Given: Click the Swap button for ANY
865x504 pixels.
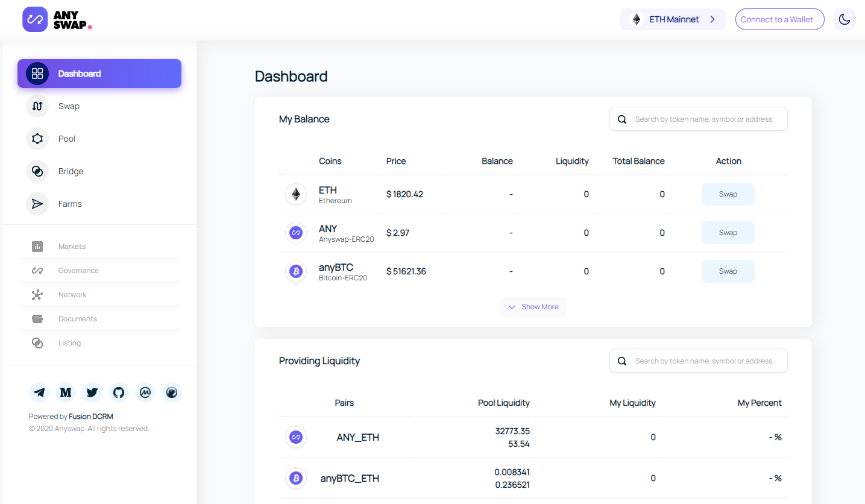Looking at the screenshot, I should pos(728,233).
